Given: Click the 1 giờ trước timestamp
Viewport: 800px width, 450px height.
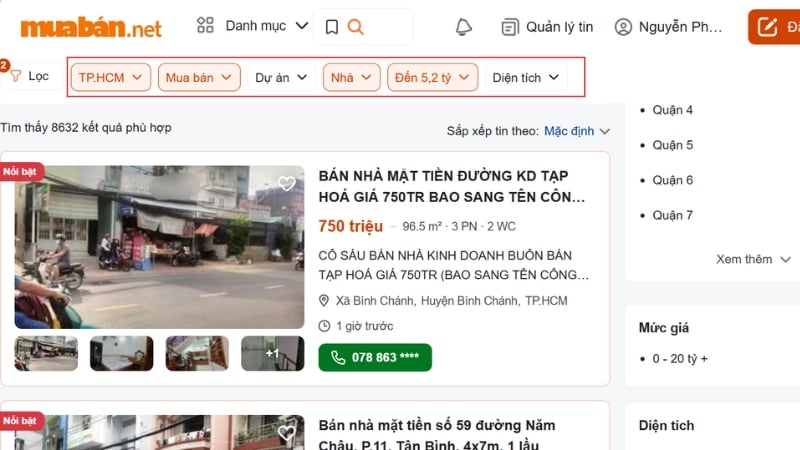Looking at the screenshot, I should [365, 326].
